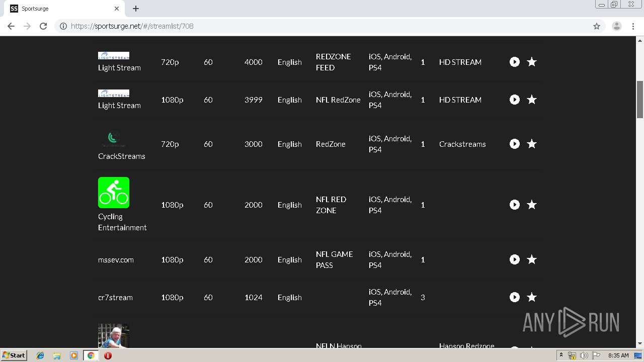
Task: Play the Light Stream 1080p NFL RedZone stream
Action: click(x=514, y=100)
